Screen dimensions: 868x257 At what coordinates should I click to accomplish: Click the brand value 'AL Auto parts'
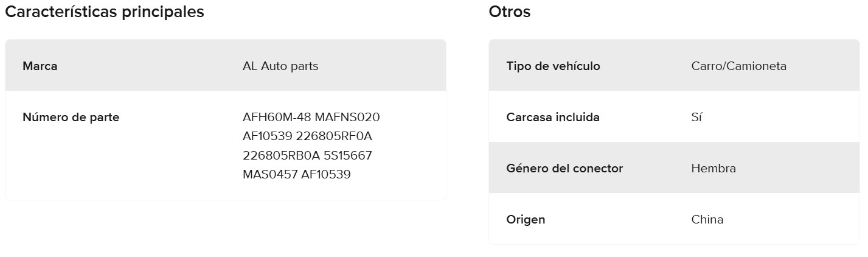point(280,66)
